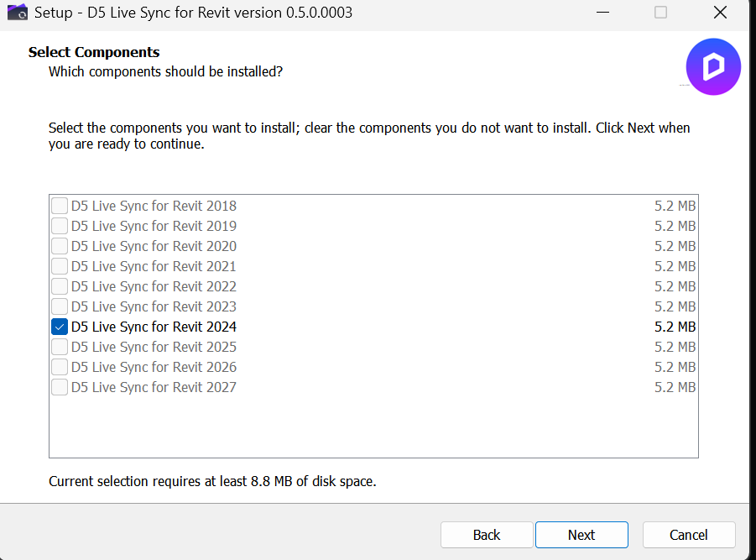
Task: Check D5 Live Sync for Revit 2020
Action: 60,246
